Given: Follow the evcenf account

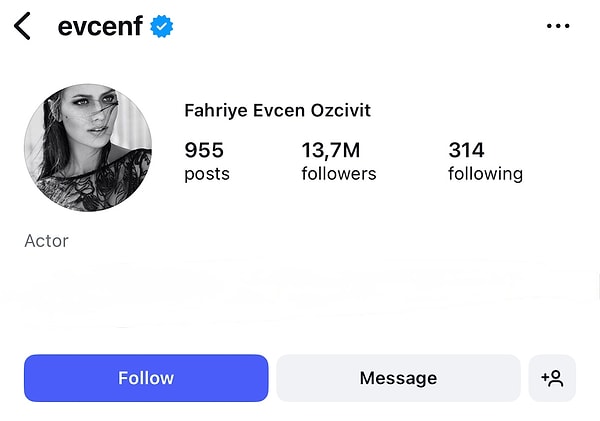Looking at the screenshot, I should click(x=146, y=378).
